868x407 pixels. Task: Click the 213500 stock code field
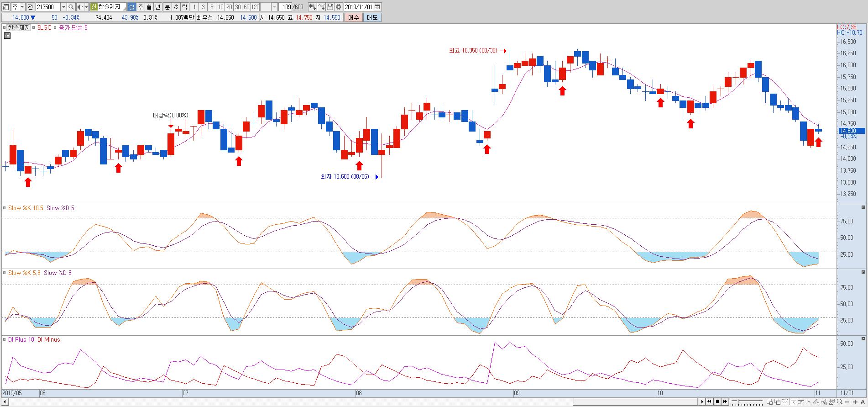[48, 7]
